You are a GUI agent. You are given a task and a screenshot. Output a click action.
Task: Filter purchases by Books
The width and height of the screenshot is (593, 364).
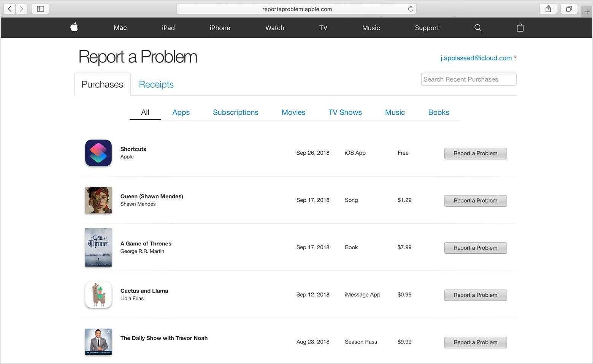tap(438, 112)
